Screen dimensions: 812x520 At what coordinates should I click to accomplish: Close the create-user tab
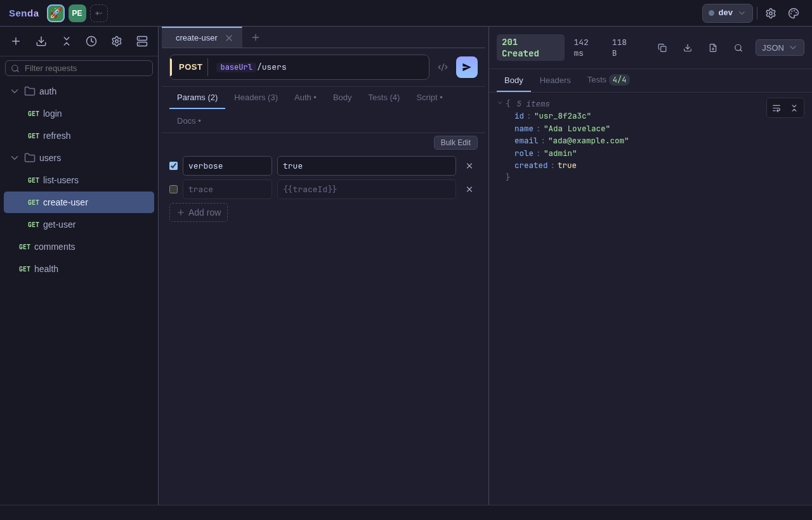pyautogui.click(x=229, y=38)
